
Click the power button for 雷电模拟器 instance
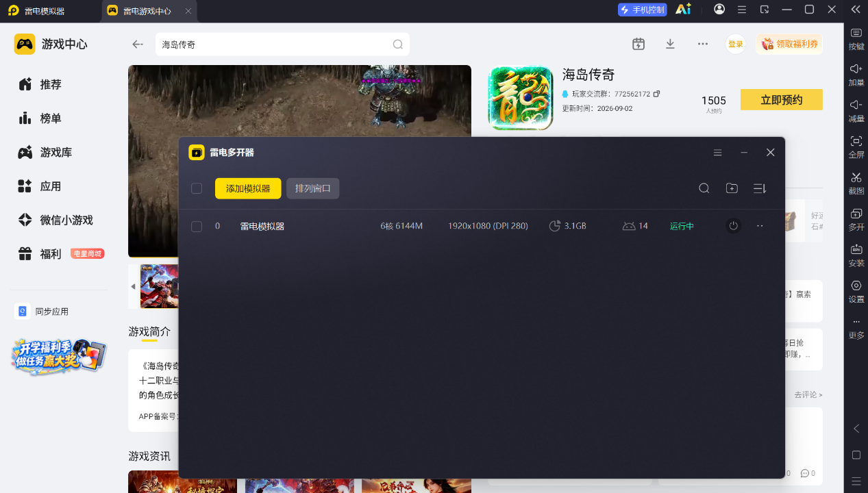[733, 226]
